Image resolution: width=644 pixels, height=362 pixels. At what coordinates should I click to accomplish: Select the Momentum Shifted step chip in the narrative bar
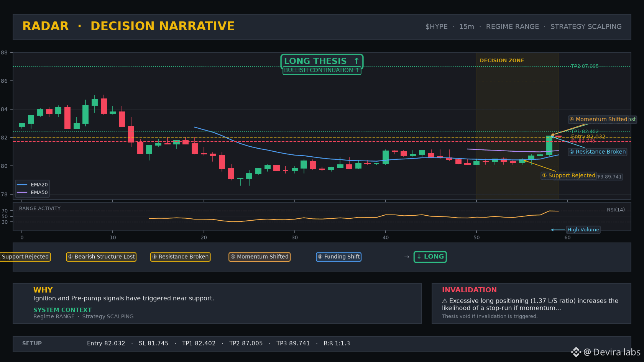[260, 257]
